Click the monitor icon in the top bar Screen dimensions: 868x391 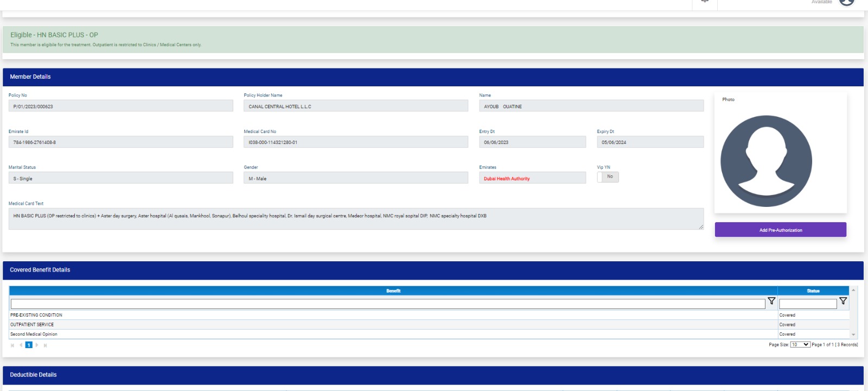pos(705,2)
